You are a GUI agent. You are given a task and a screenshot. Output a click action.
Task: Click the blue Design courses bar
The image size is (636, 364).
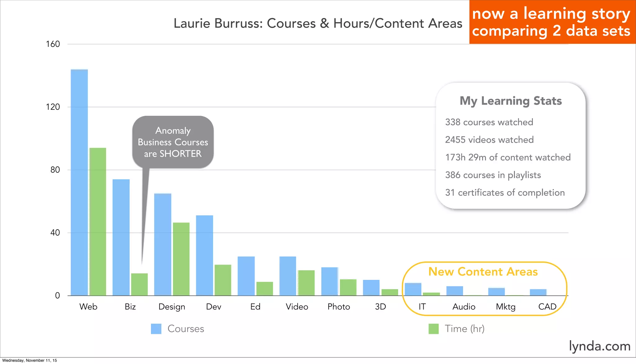tap(163, 244)
